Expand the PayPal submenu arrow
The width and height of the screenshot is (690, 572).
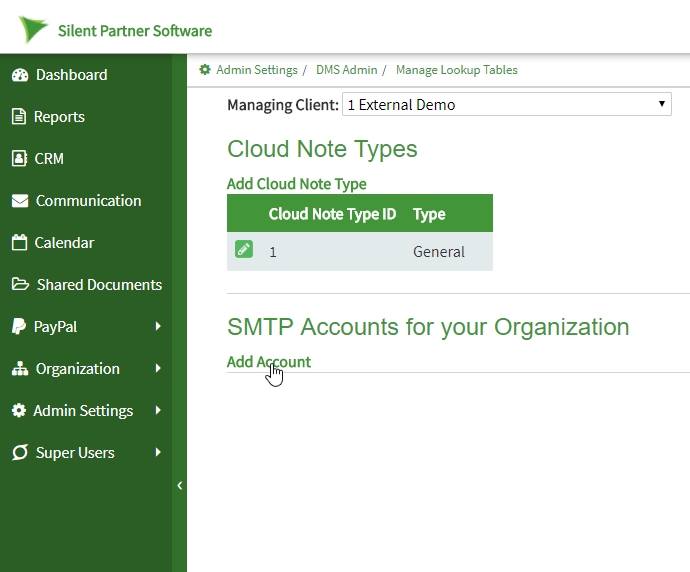[158, 327]
